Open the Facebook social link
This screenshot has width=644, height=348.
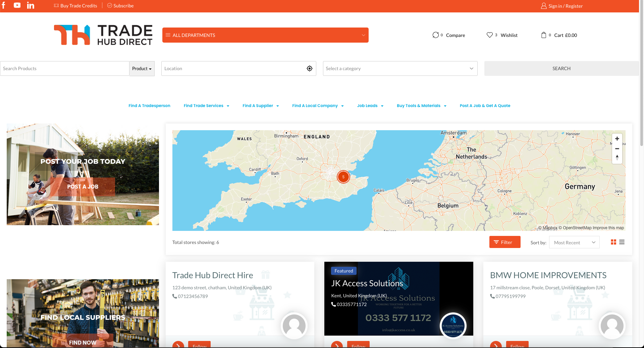point(4,5)
